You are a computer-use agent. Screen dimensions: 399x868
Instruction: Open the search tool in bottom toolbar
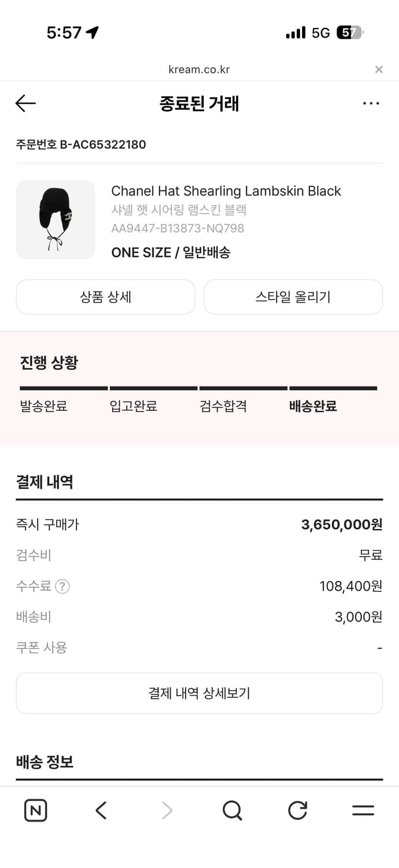tap(232, 810)
